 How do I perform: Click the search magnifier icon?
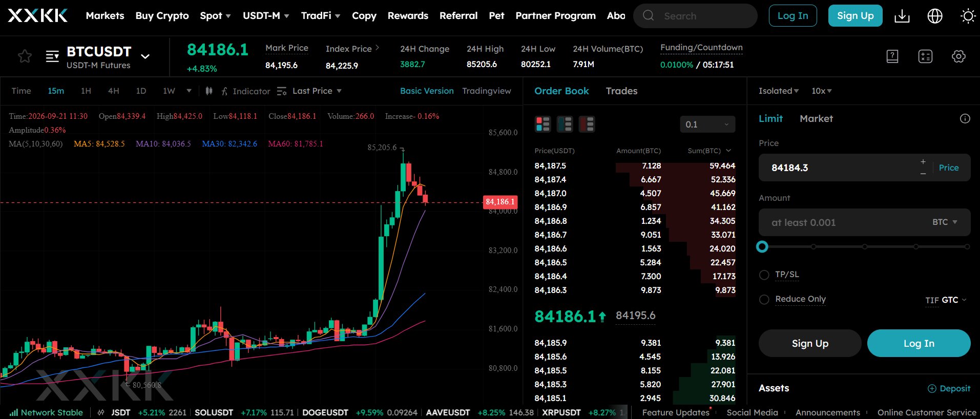coord(648,15)
